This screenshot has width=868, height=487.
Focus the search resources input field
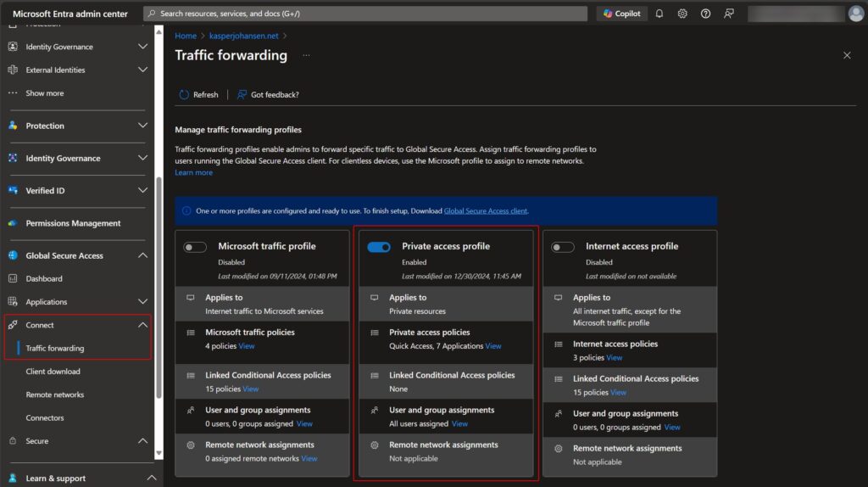(x=365, y=14)
